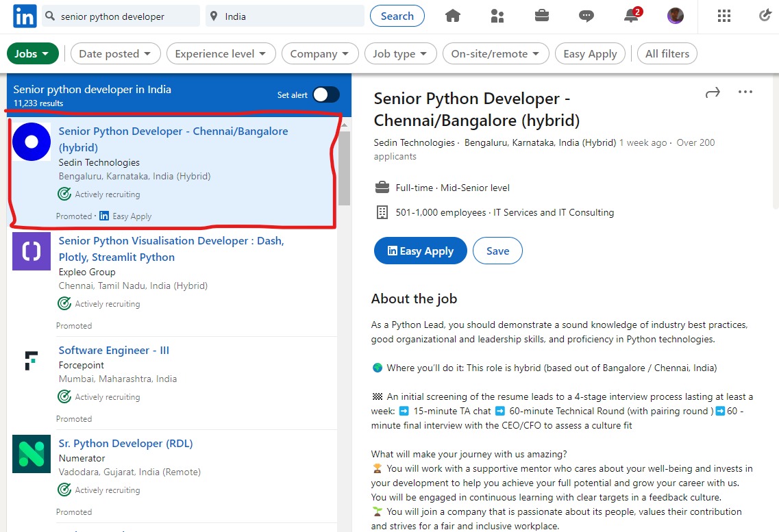Open Notifications bell icon
This screenshot has height=532, width=779.
(x=632, y=16)
